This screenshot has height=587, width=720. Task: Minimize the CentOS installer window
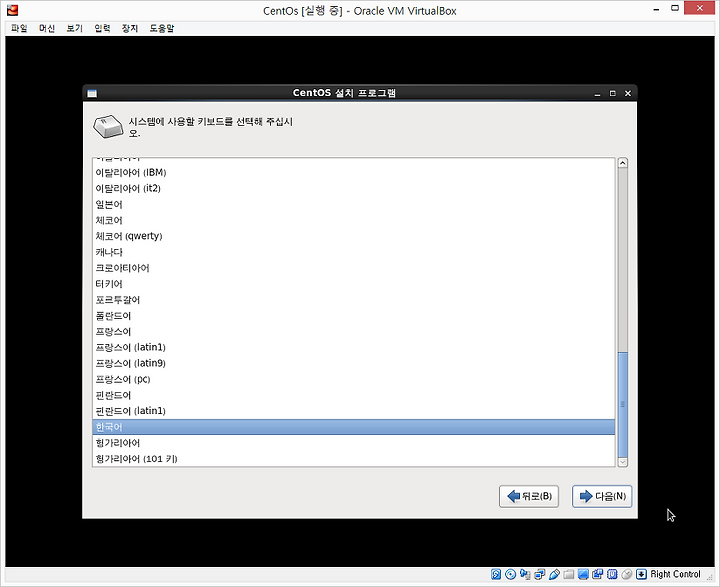tap(597, 94)
